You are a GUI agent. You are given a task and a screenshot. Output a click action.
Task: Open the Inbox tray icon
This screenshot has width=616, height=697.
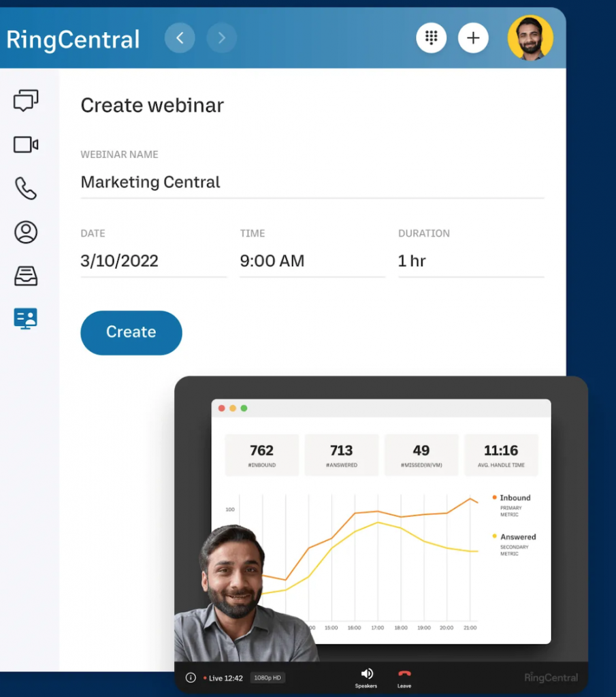point(25,276)
